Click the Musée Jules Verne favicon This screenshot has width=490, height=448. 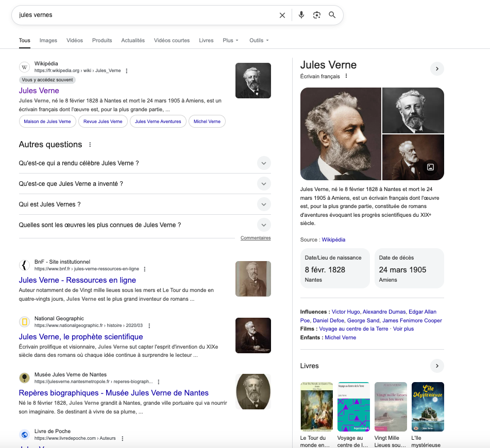pos(24,378)
